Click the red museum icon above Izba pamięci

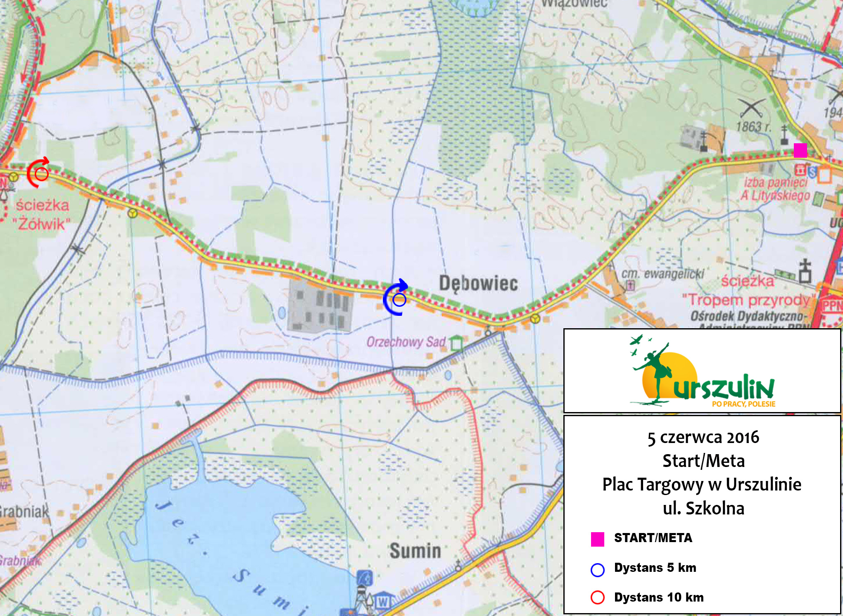point(800,170)
